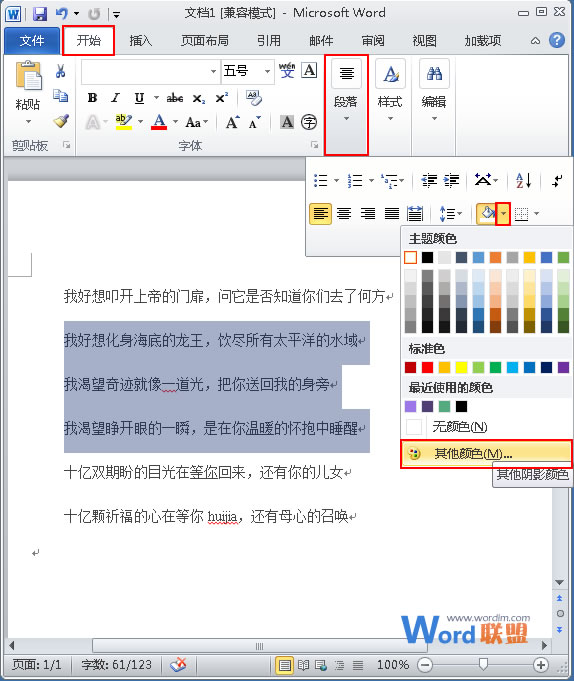Pick the yellow standard color swatch

coord(461,367)
